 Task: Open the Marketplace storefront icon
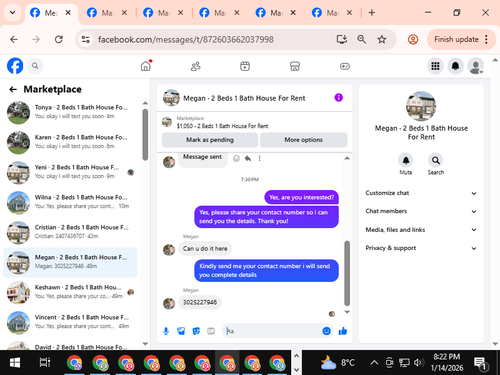pos(295,66)
